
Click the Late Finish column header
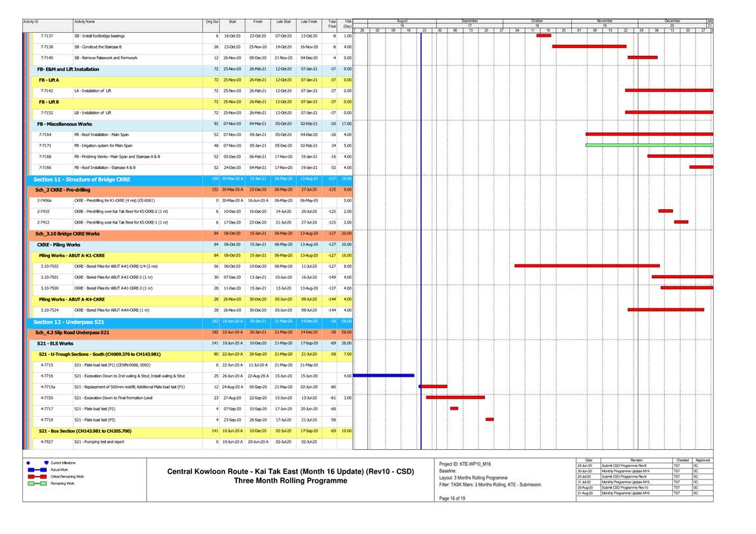(309, 22)
